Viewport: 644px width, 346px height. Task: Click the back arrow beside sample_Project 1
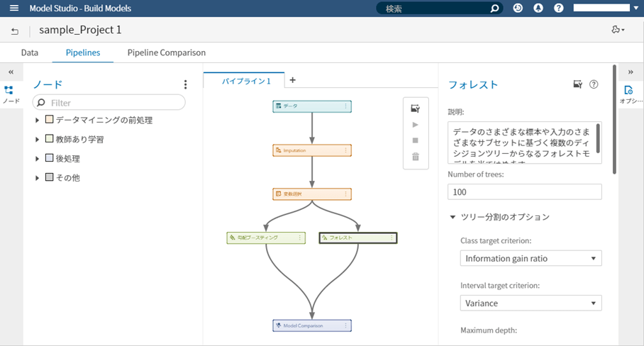click(15, 31)
